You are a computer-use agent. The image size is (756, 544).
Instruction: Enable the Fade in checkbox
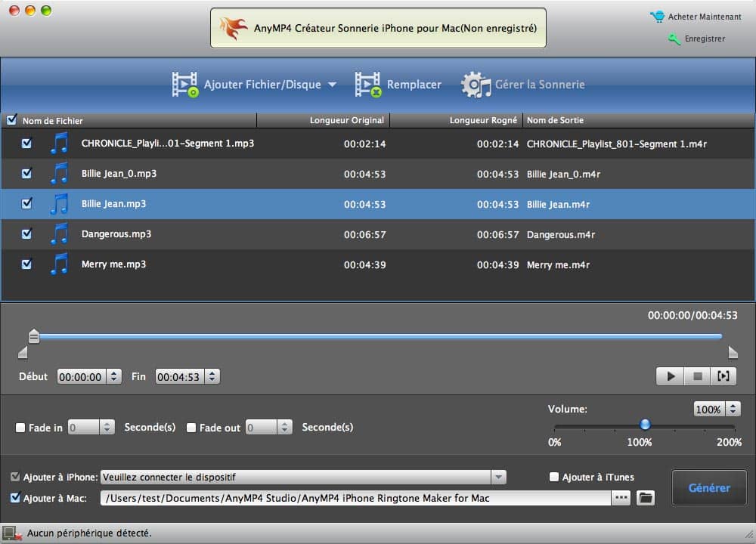click(x=20, y=428)
